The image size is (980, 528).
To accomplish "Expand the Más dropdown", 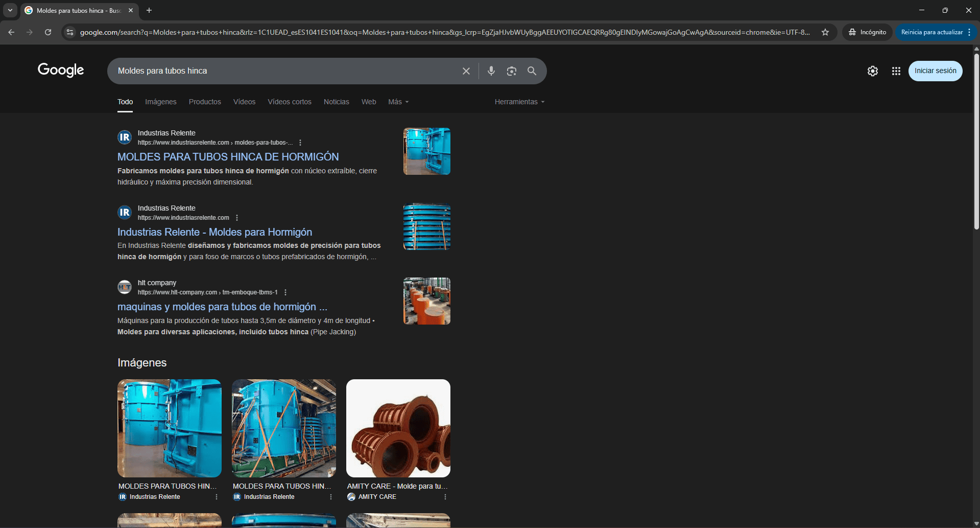I will pos(398,102).
